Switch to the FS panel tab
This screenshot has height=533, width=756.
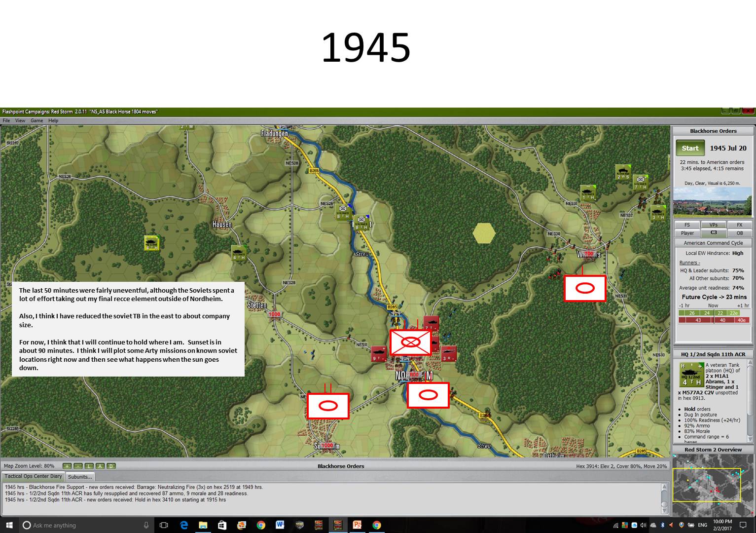click(687, 225)
